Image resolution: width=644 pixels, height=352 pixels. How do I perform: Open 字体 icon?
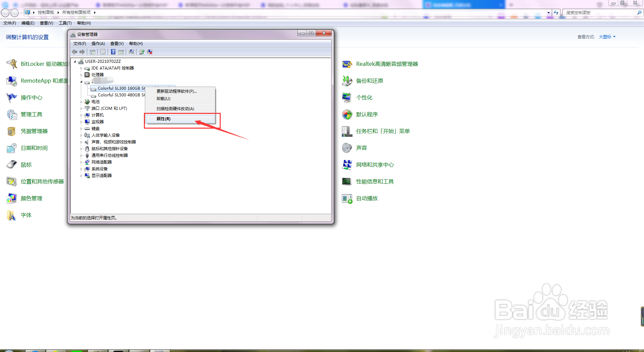pos(12,215)
